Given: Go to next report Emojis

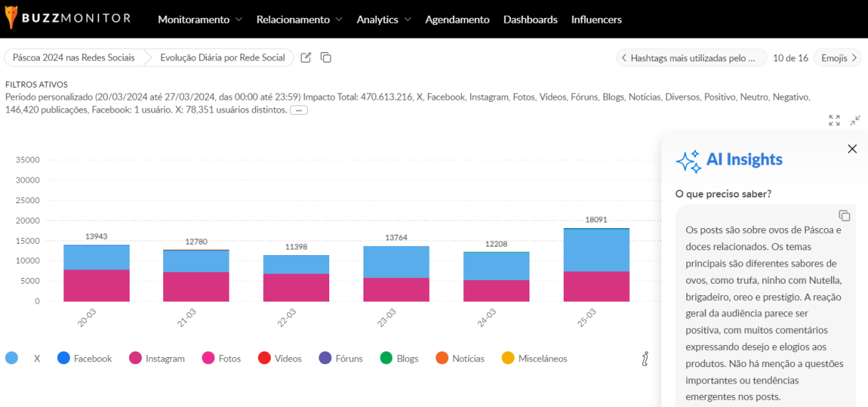Looking at the screenshot, I should click(x=837, y=58).
